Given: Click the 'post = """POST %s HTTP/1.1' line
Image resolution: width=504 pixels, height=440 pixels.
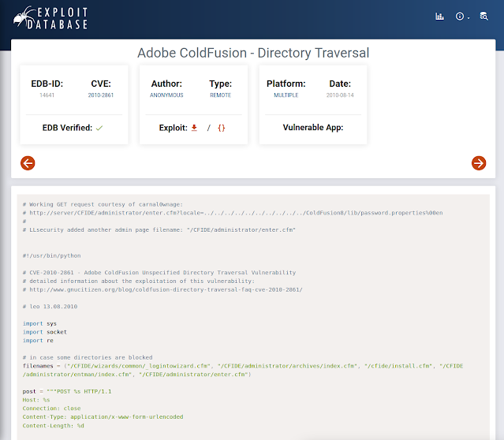Looking at the screenshot, I should pos(67,391).
